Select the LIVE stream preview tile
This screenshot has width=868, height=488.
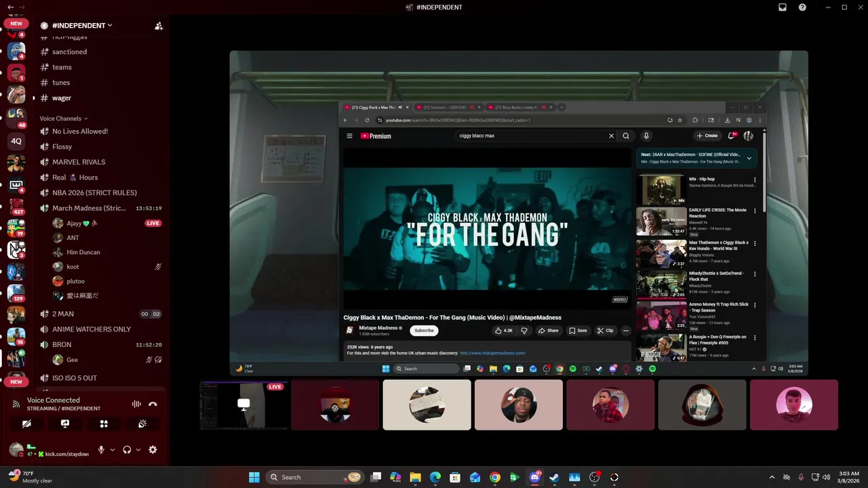tap(243, 405)
